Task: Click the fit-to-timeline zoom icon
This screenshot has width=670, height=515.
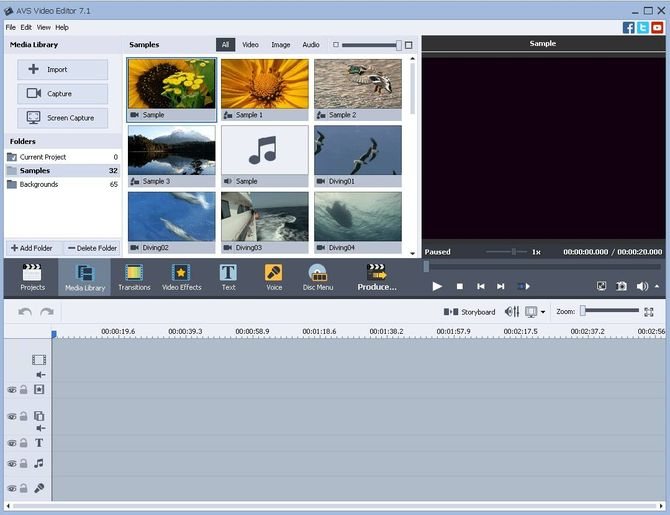Action: pyautogui.click(x=649, y=312)
